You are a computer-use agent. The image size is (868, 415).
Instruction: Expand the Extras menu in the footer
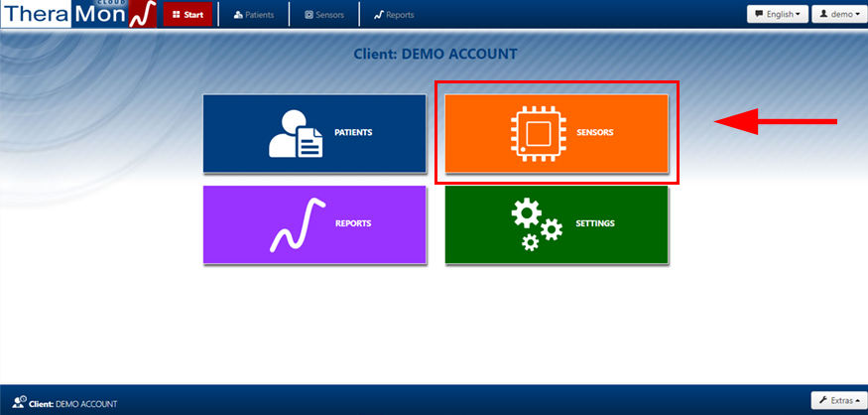[x=836, y=400]
